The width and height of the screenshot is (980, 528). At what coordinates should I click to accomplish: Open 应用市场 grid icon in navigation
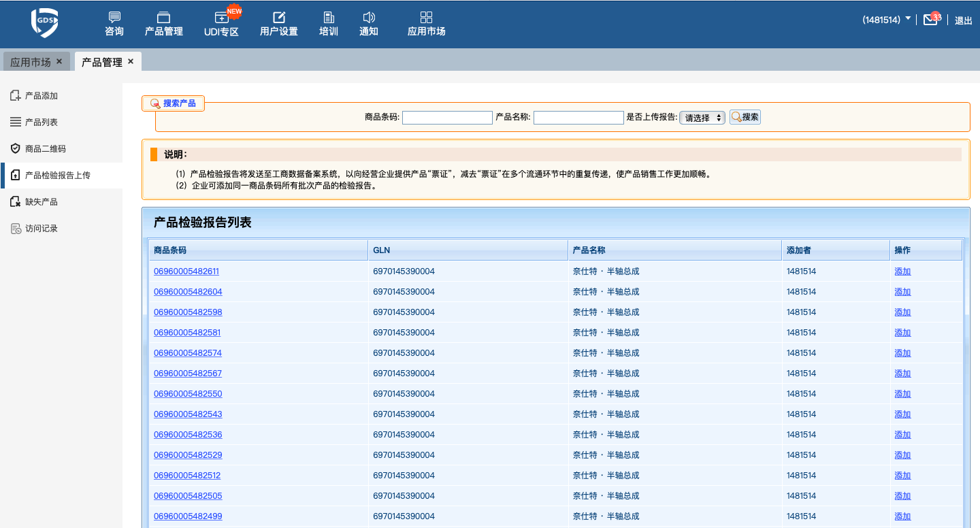tap(427, 17)
